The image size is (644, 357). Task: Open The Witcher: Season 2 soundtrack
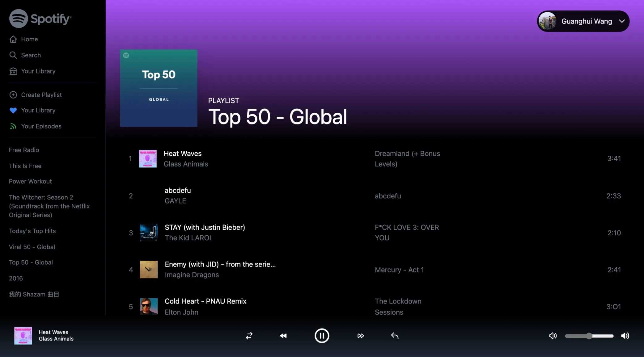click(x=49, y=206)
